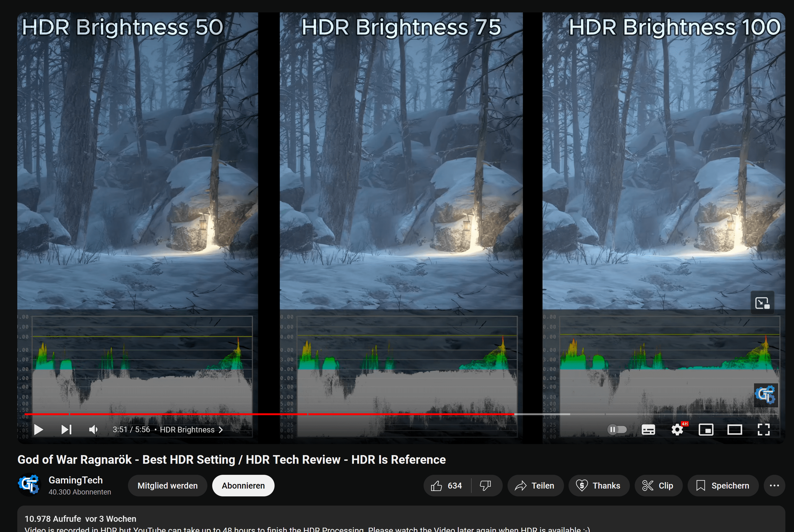
Task: Toggle the autoplay switch
Action: click(617, 429)
